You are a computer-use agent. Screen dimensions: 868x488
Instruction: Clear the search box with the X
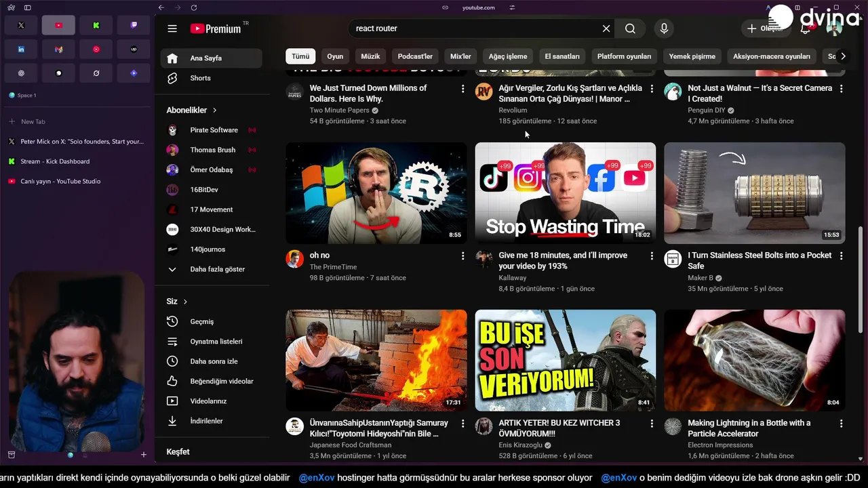point(606,28)
